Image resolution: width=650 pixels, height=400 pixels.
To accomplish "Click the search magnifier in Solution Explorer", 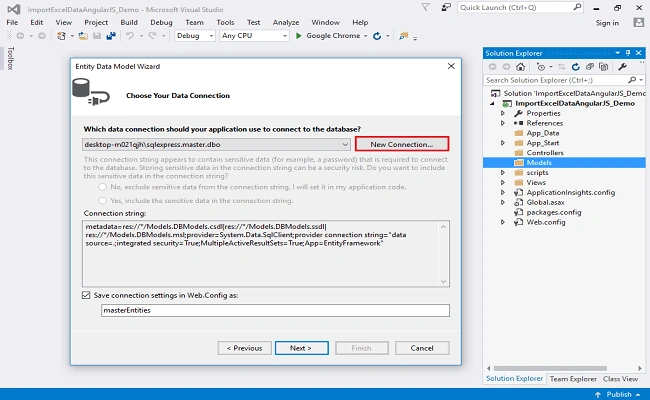I will 632,80.
